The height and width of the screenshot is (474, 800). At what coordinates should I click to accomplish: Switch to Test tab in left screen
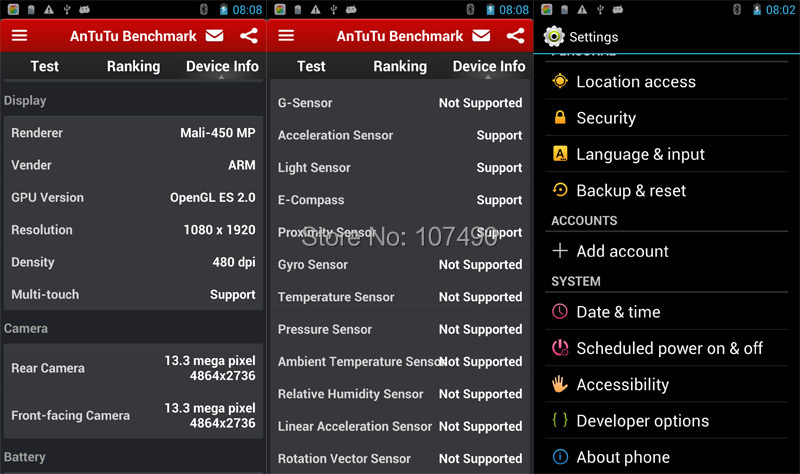click(x=44, y=66)
